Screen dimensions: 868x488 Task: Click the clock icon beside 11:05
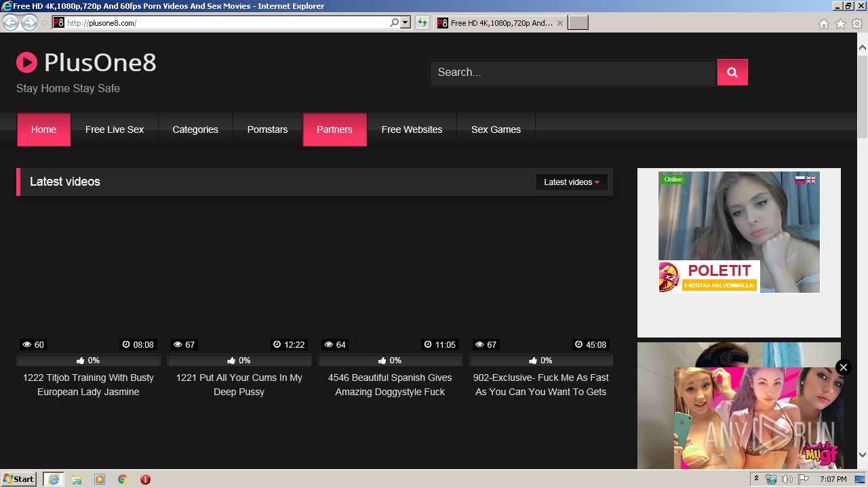(428, 345)
